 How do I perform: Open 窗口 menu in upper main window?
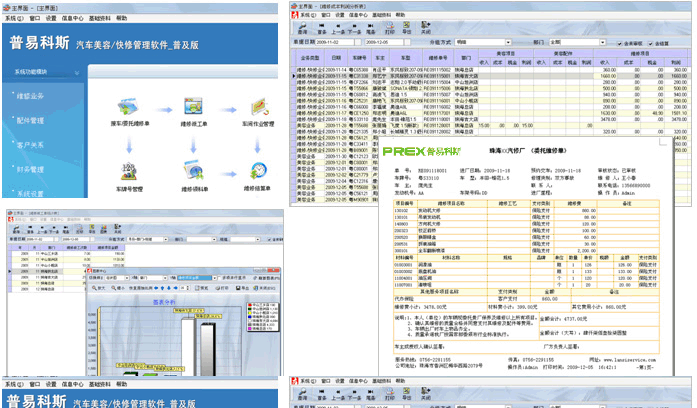point(35,18)
